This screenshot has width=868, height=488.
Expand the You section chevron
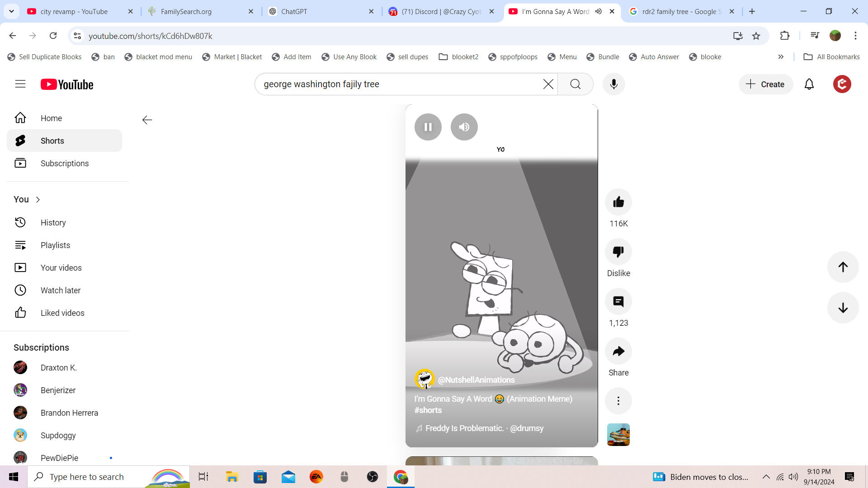pyautogui.click(x=38, y=200)
